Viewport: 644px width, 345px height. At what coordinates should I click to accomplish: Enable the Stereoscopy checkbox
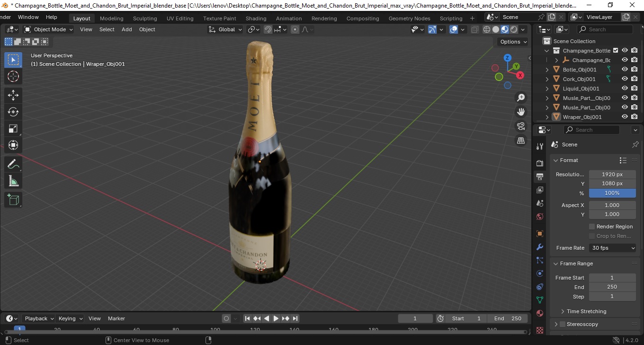click(x=563, y=324)
